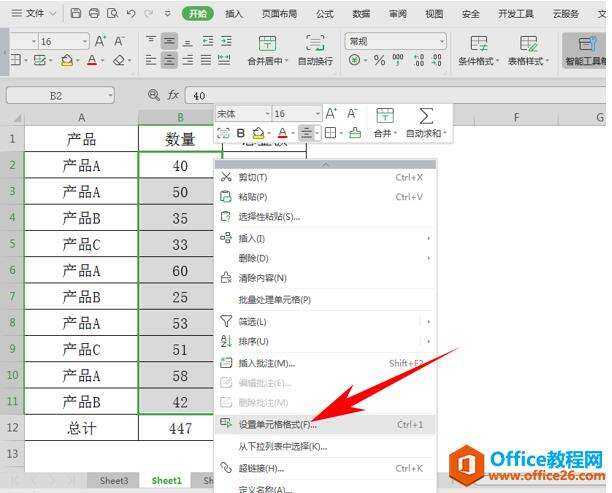Click mini toolbar font color A
This screenshot has width=612, height=493.
click(283, 133)
